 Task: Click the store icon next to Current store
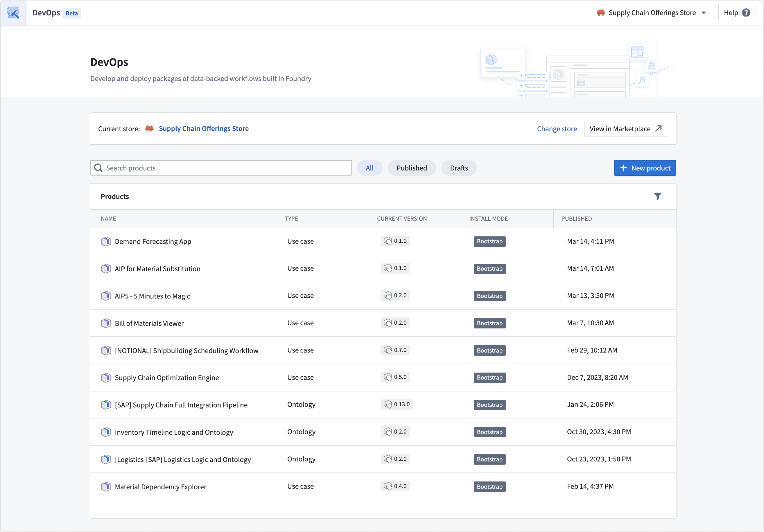pos(149,129)
